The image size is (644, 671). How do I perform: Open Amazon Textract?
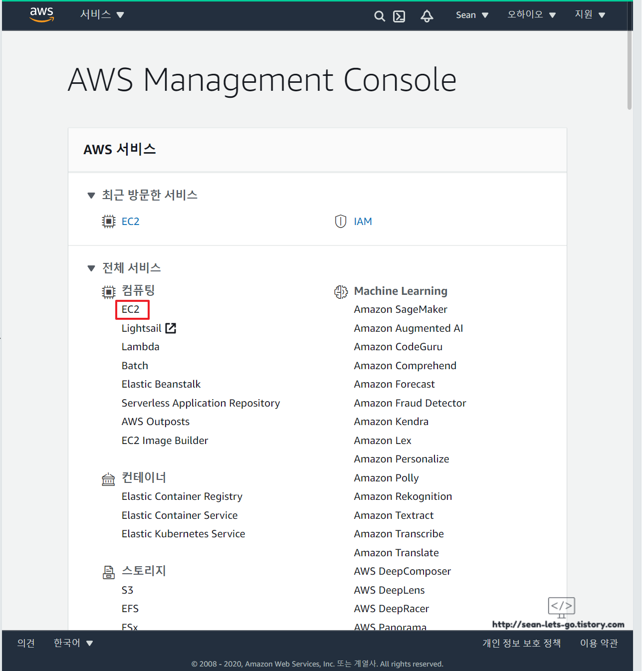pos(394,515)
